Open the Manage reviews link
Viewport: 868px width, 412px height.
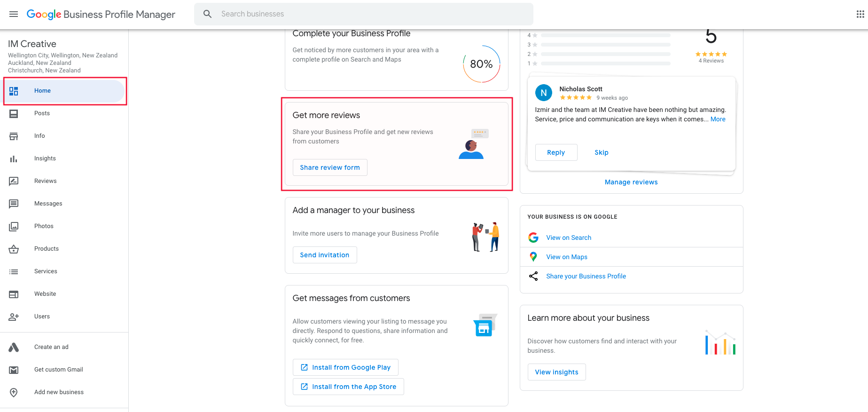click(631, 182)
